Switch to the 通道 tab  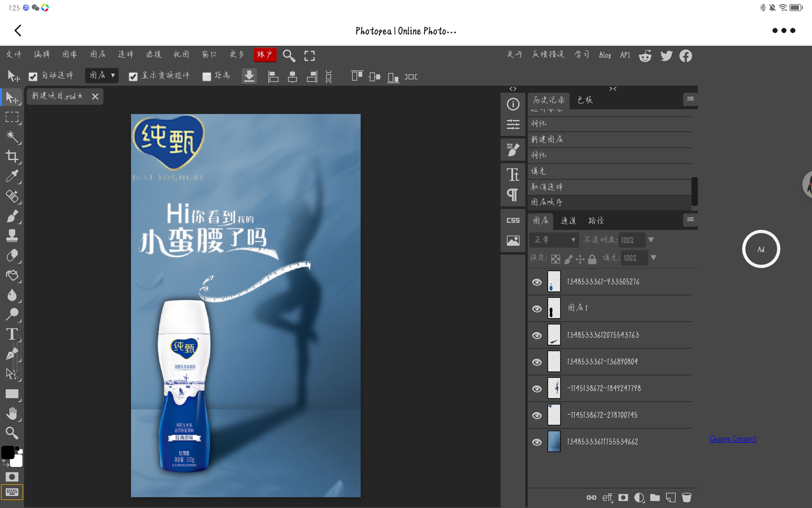(568, 220)
